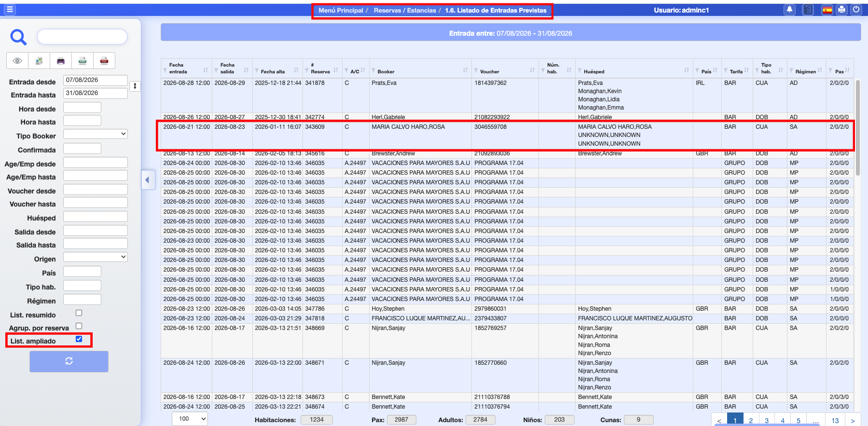Click the table's vertical scrollbar
Screen dimensions: 868x426
point(857,128)
